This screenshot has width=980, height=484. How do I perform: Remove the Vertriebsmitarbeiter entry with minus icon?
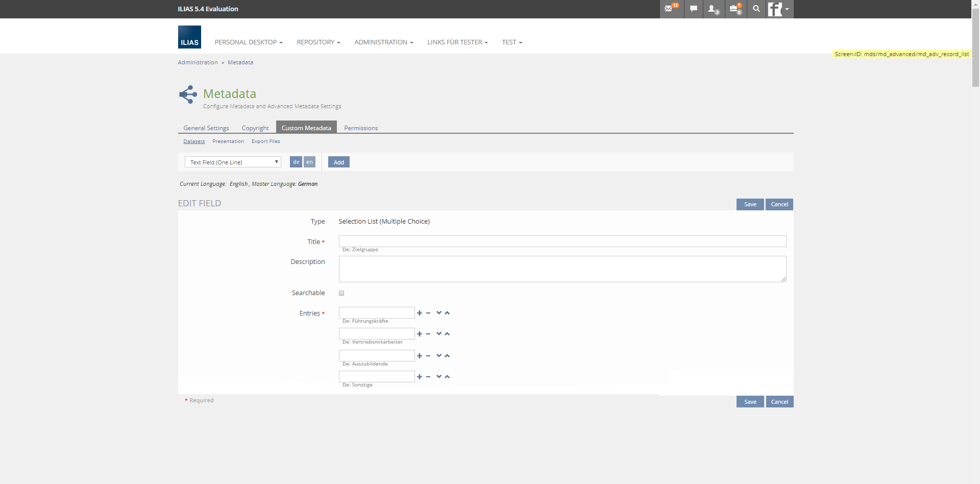coord(428,334)
